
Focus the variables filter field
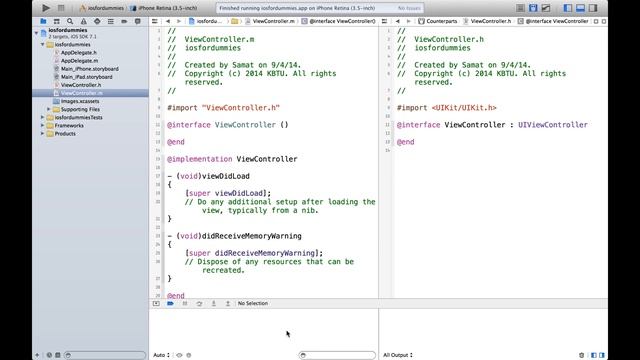click(337, 355)
